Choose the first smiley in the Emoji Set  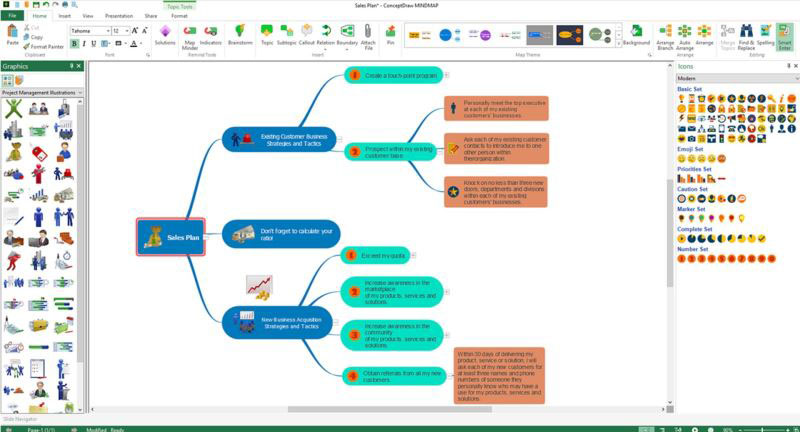tap(681, 159)
